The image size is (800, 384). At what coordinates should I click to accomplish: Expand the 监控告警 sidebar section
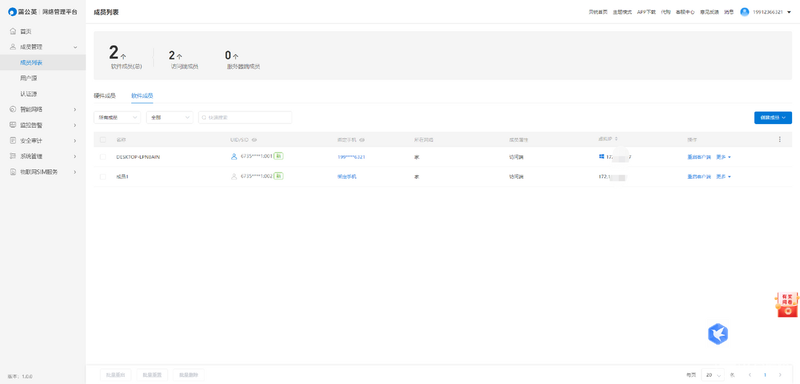(x=75, y=125)
